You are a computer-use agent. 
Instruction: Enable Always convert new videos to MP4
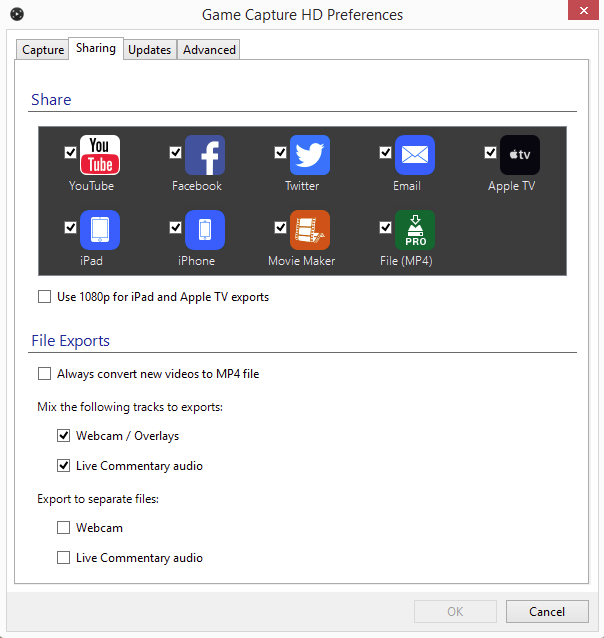coord(44,374)
